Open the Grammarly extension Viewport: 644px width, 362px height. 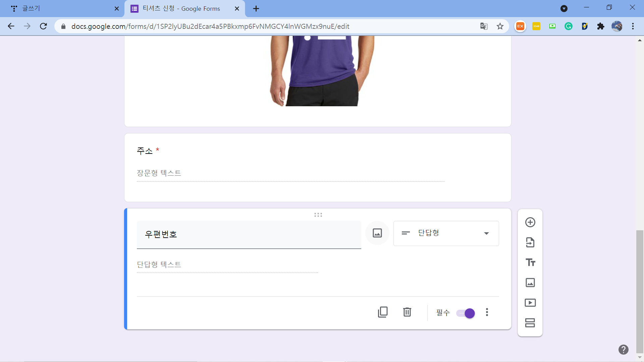[568, 26]
